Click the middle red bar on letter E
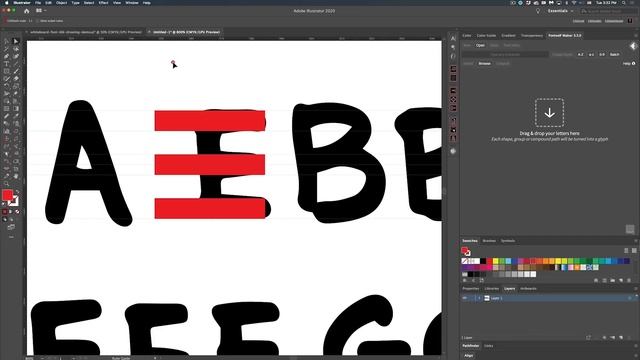Screen dimensions: 640x360 tap(210, 165)
